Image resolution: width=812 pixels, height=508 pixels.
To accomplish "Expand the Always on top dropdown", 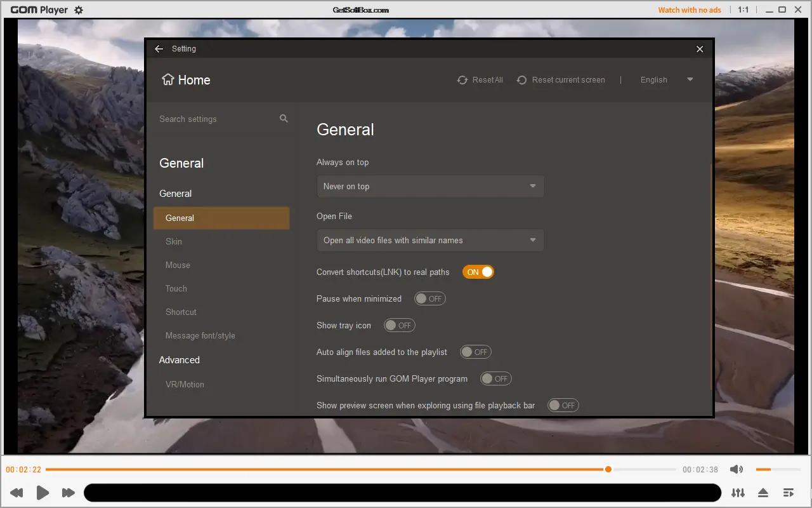I will click(430, 186).
